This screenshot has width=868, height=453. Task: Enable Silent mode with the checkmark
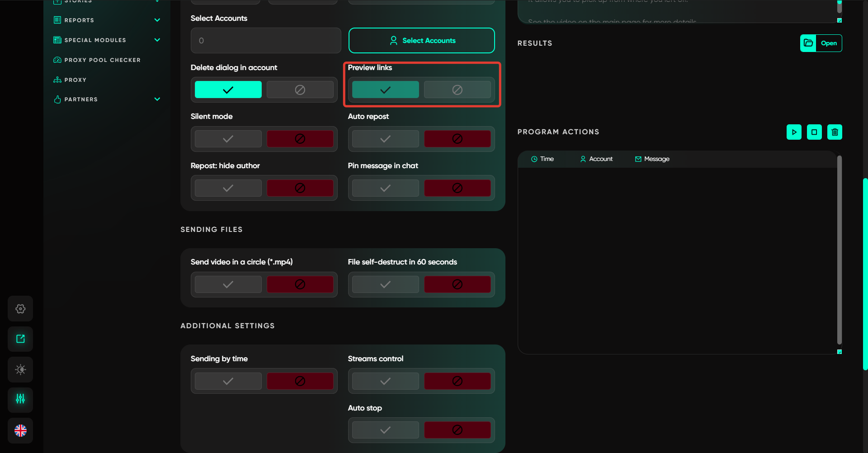tap(228, 139)
